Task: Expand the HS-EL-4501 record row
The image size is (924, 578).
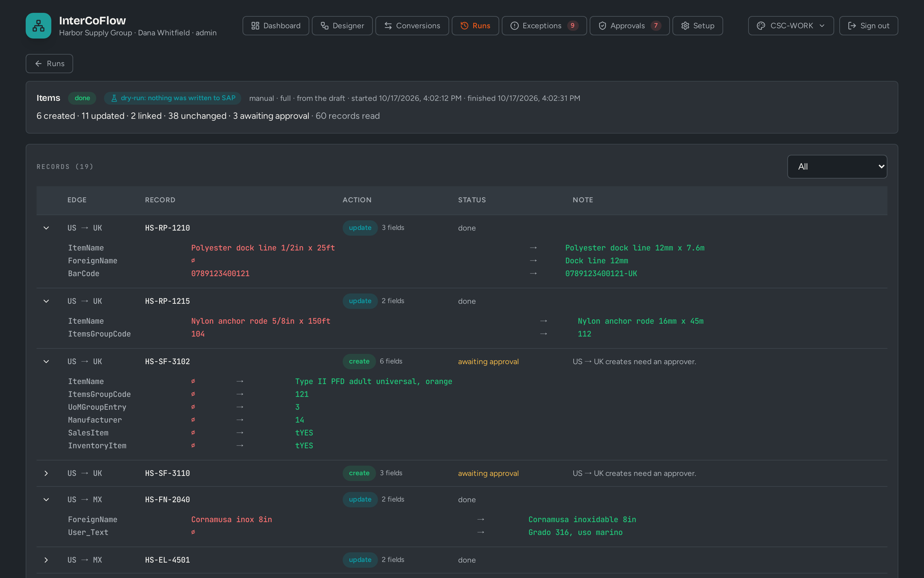Action: 46,560
